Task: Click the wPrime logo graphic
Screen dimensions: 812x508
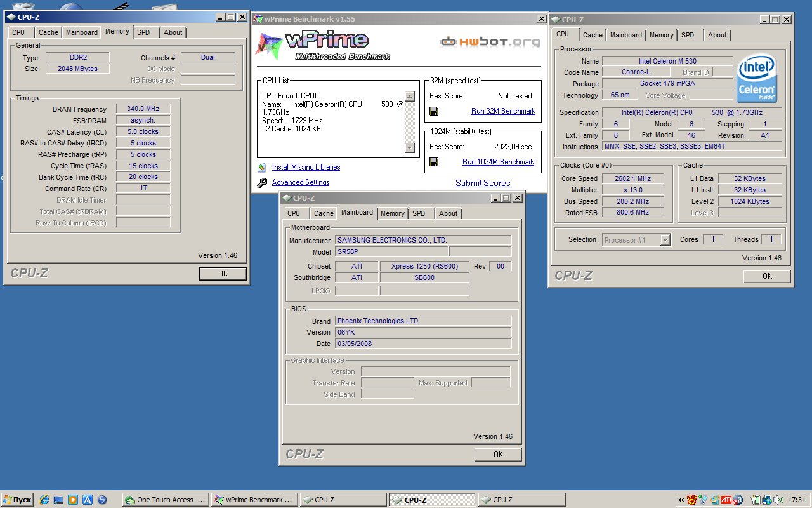Action: pyautogui.click(x=322, y=44)
